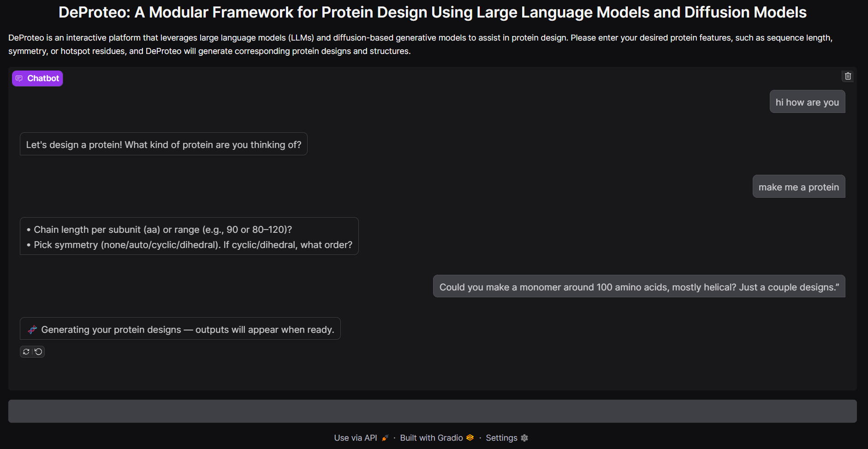This screenshot has height=449, width=868.
Task: Open the Use via API link
Action: pos(356,438)
